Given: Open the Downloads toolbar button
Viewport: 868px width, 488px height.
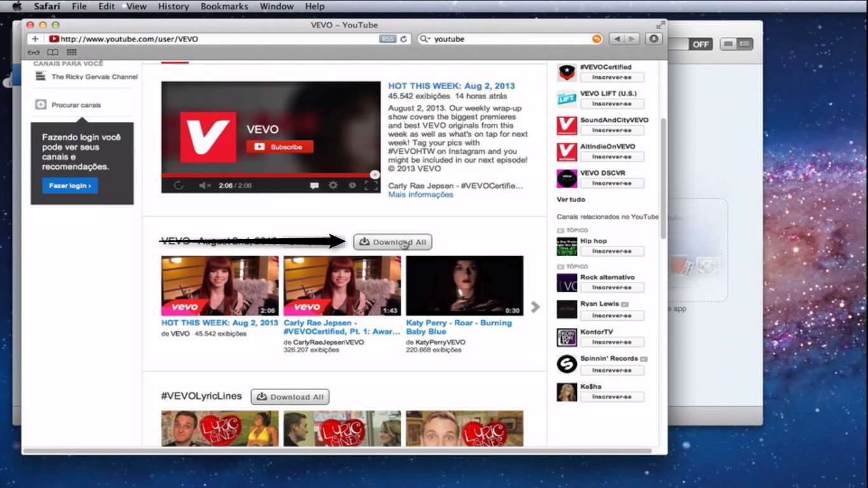Looking at the screenshot, I should 654,39.
